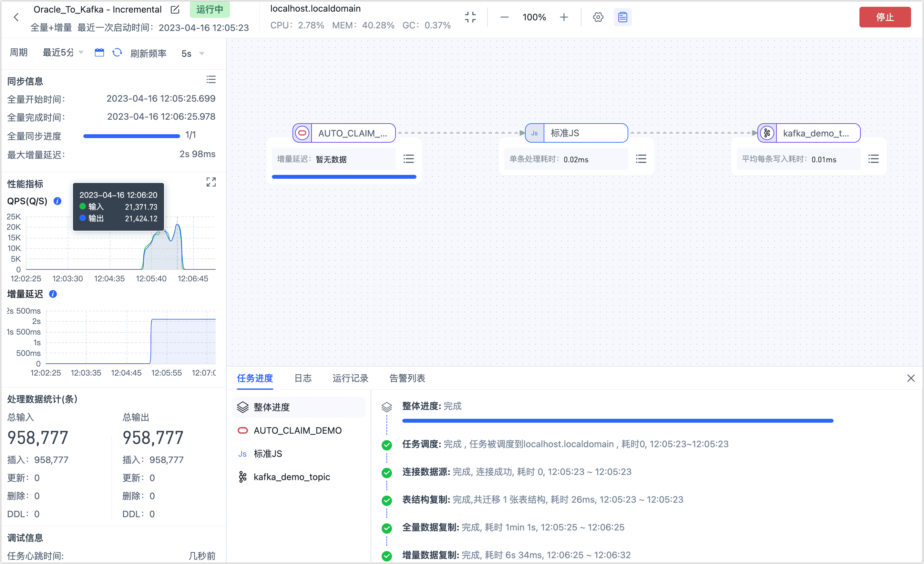Select kafka_demo_topic in the task progress list
This screenshot has height=564, width=924.
[292, 477]
